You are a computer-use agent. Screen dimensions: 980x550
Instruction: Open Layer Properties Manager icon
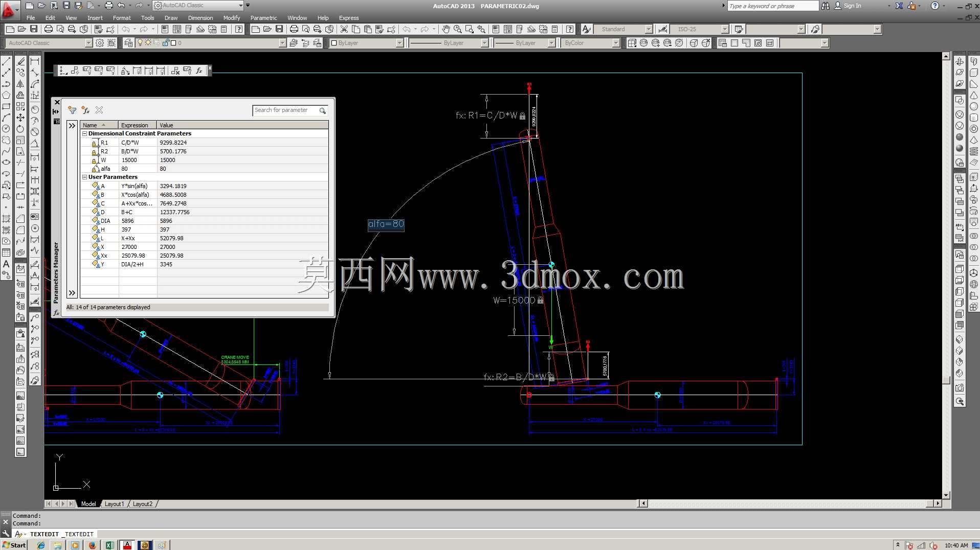click(128, 43)
